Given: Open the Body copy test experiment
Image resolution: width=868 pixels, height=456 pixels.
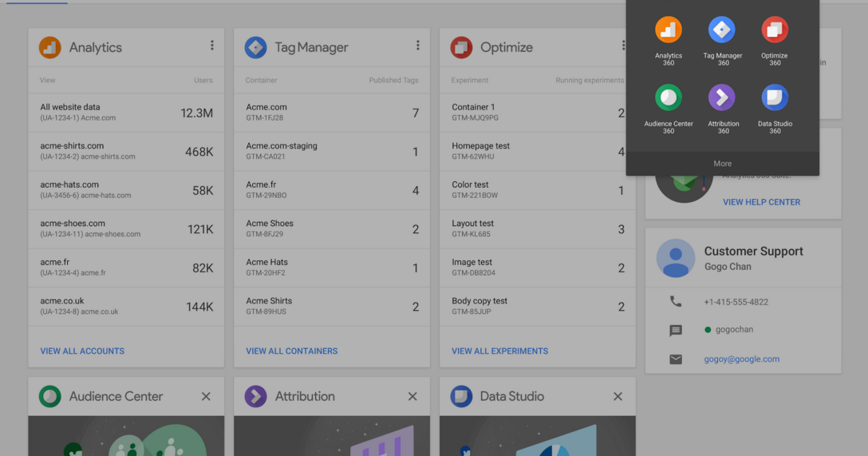Looking at the screenshot, I should (538, 307).
